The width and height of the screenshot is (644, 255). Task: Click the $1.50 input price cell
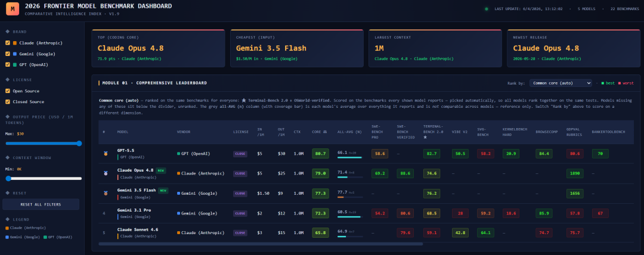point(264,194)
